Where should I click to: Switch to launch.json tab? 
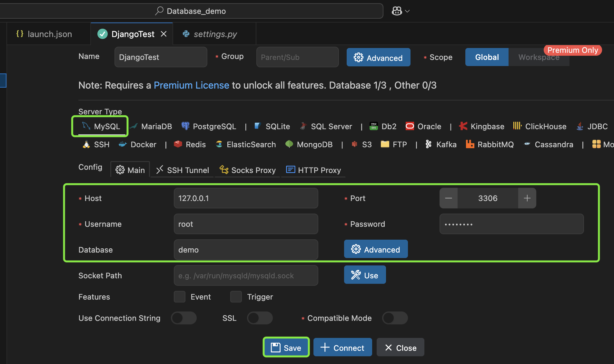click(x=49, y=34)
